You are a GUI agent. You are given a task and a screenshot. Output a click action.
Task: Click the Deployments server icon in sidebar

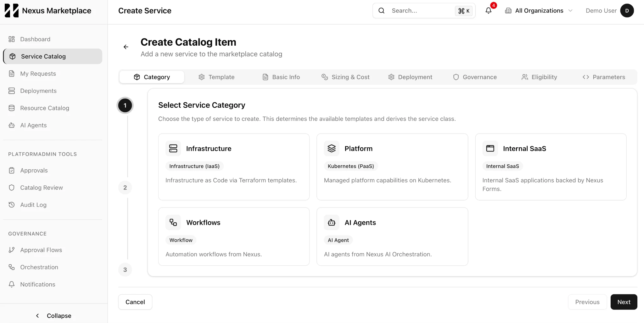tap(12, 91)
